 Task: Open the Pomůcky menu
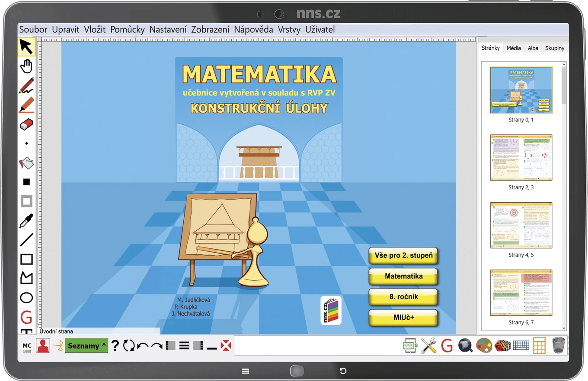(x=128, y=29)
